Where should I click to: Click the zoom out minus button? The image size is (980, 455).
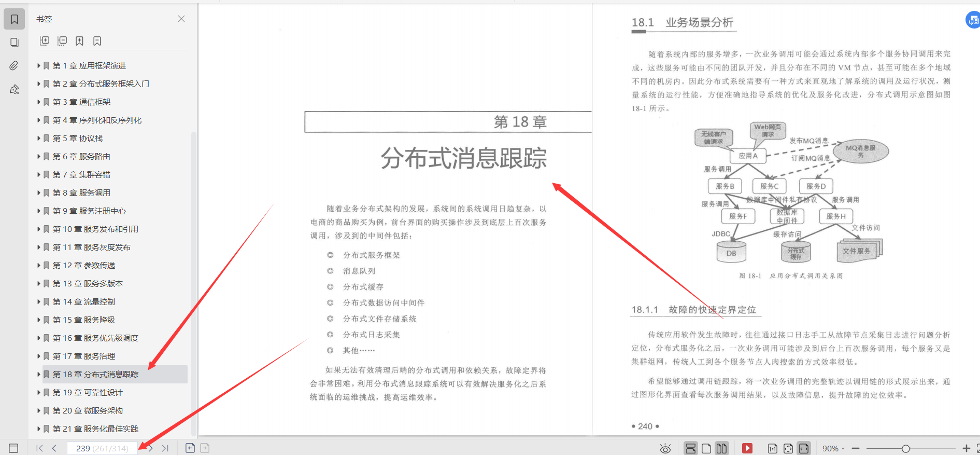tap(856, 448)
